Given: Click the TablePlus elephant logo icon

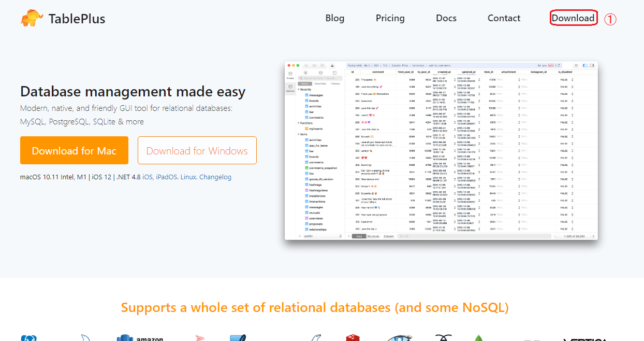Looking at the screenshot, I should pyautogui.click(x=32, y=18).
